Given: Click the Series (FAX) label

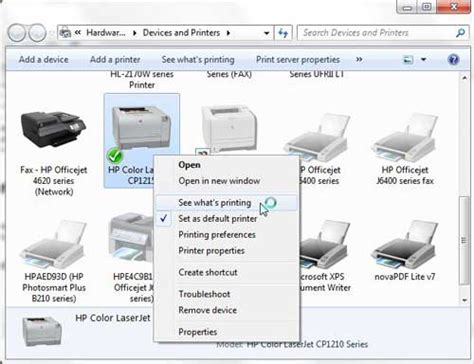Looking at the screenshot, I should tap(229, 74).
